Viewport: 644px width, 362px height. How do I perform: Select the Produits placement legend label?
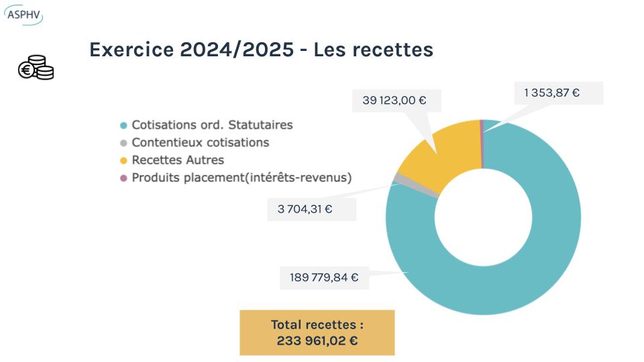click(241, 178)
